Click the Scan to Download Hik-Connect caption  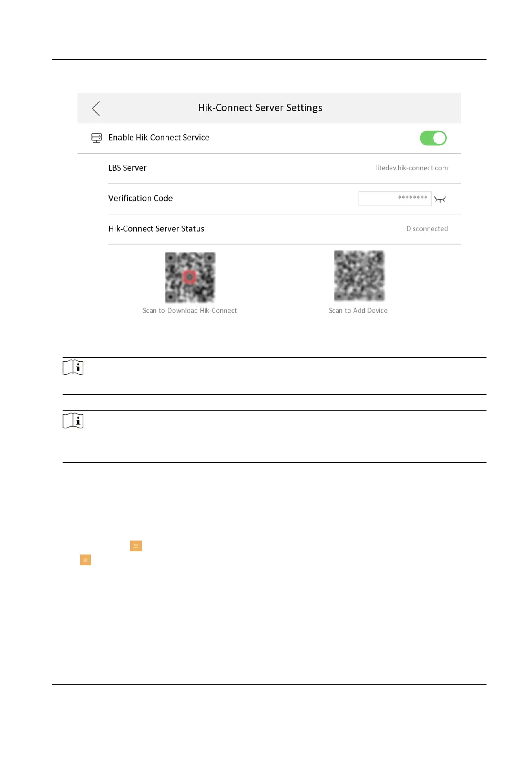click(x=190, y=311)
